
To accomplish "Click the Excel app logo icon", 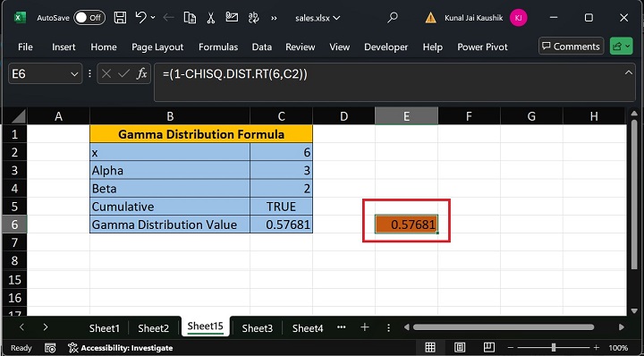I will pyautogui.click(x=20, y=18).
